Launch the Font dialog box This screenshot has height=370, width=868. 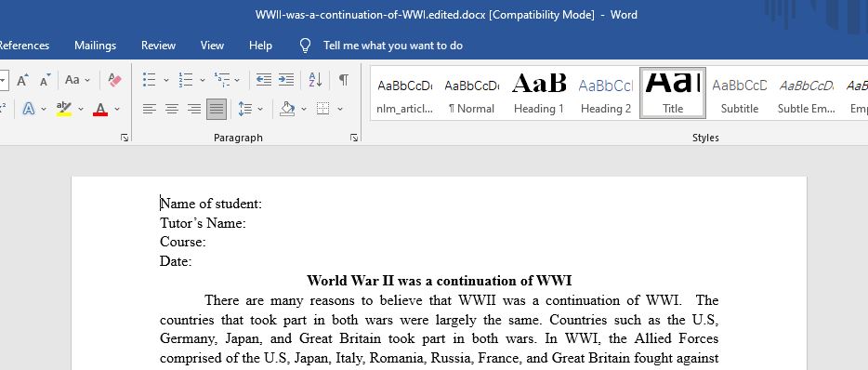125,138
